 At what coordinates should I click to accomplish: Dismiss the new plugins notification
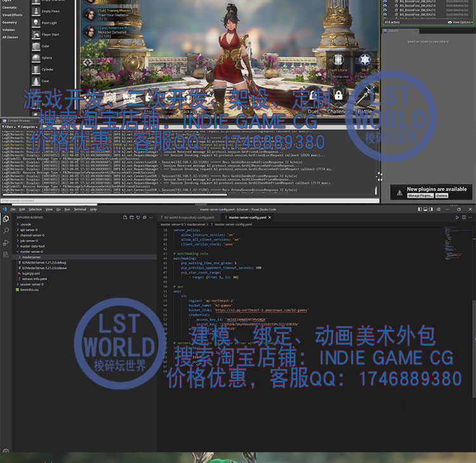[x=442, y=196]
